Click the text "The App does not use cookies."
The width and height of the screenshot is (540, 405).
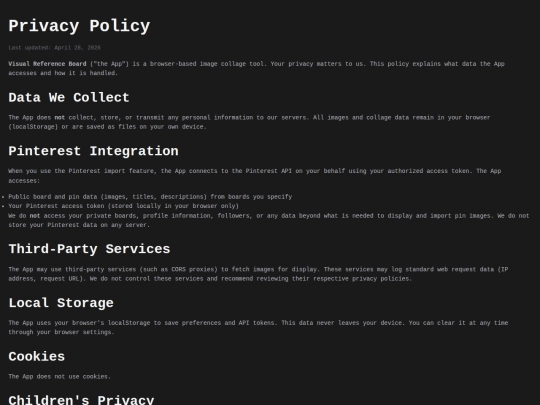60,376
